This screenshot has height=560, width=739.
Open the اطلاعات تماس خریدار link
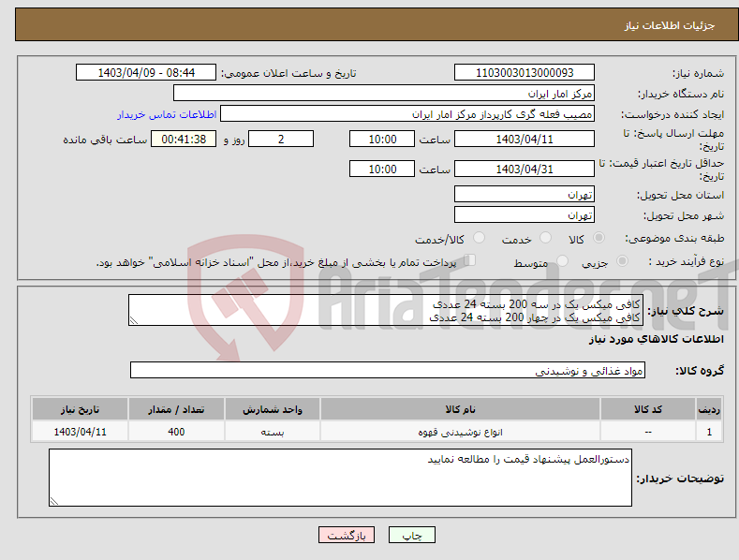click(x=167, y=114)
